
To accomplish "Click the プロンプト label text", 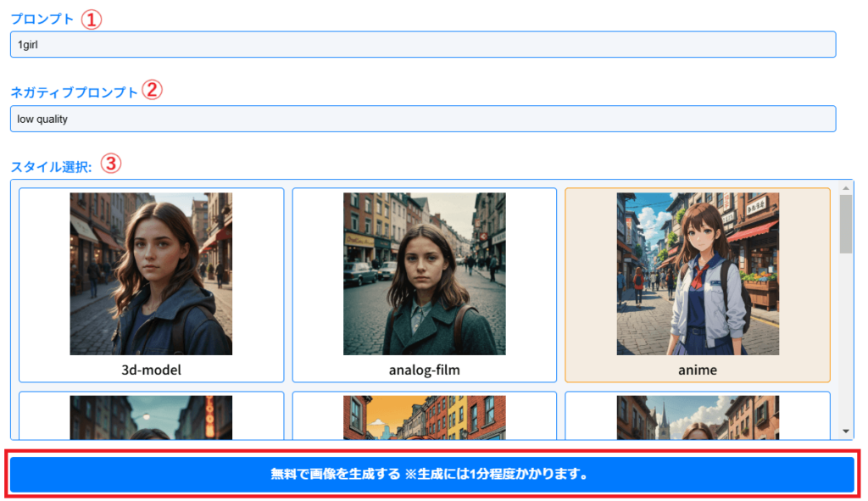I will point(42,19).
